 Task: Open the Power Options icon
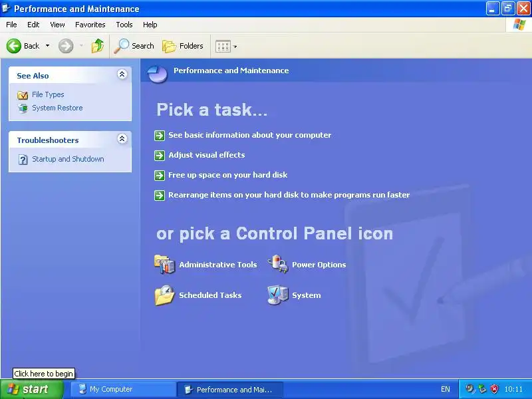tap(278, 264)
